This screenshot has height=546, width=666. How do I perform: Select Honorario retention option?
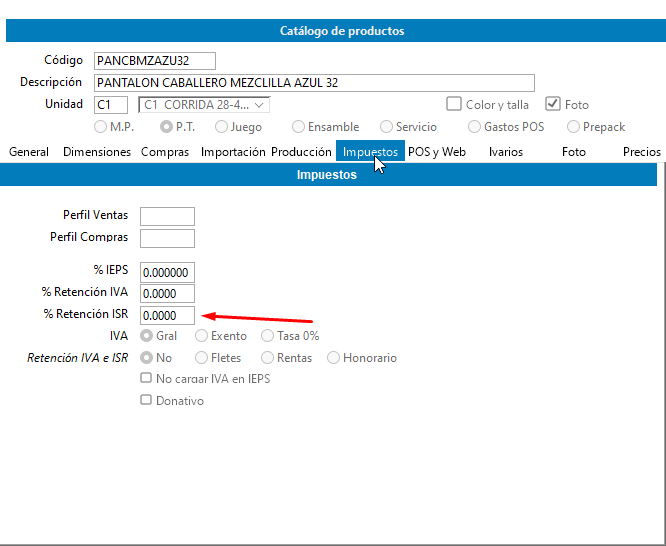point(333,358)
